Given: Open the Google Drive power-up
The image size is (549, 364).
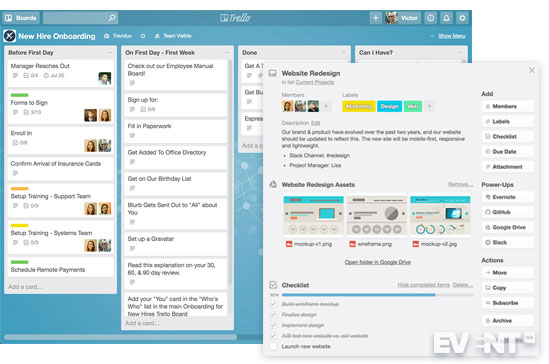Looking at the screenshot, I should pyautogui.click(x=508, y=227).
